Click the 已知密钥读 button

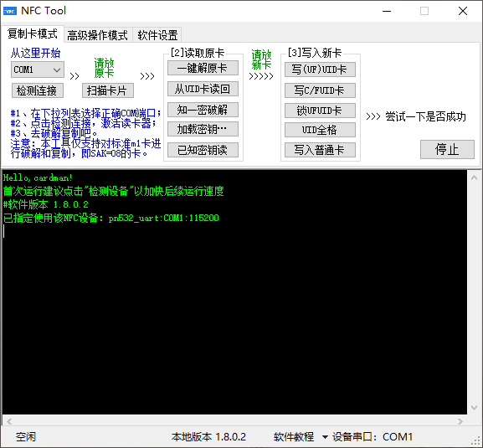[203, 150]
